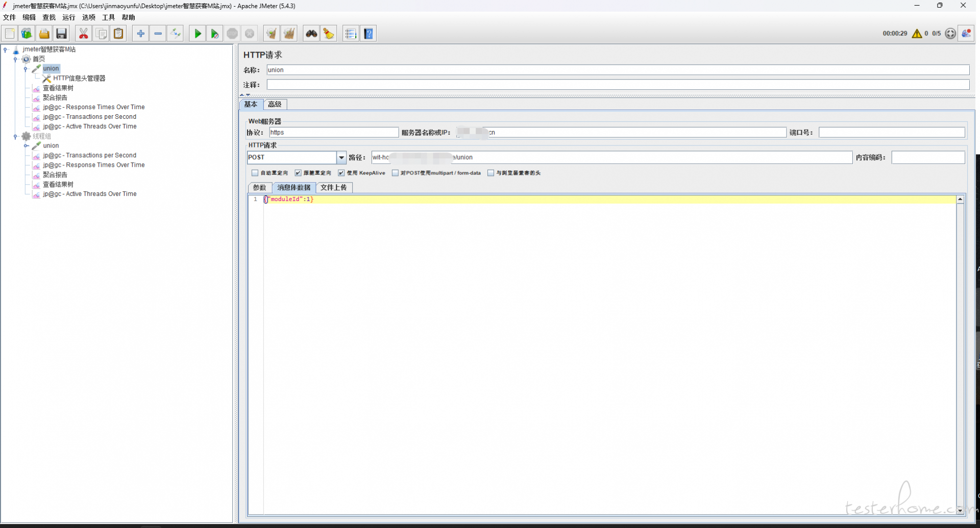
Task: Click the 路径 path input field
Action: (x=612, y=158)
